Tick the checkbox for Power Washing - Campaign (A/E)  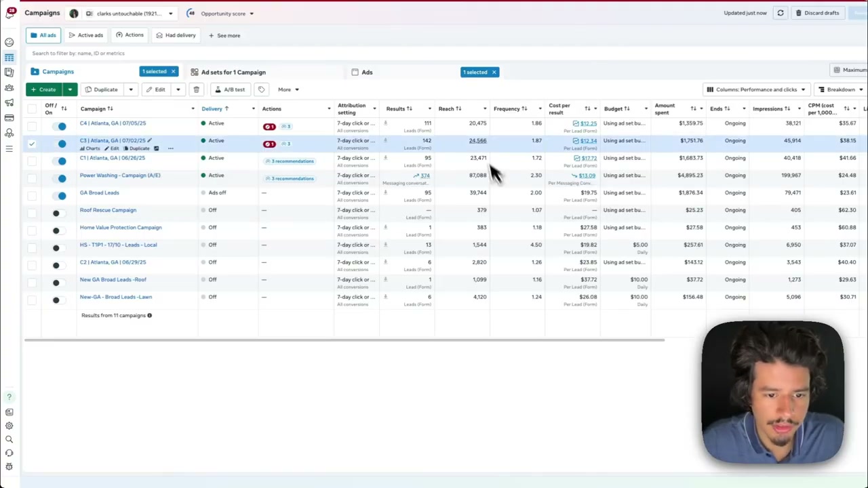[x=32, y=178]
